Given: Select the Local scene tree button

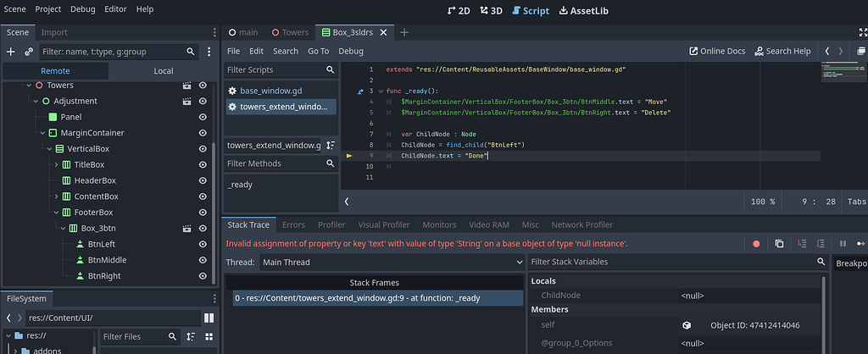Looking at the screenshot, I should tap(163, 71).
